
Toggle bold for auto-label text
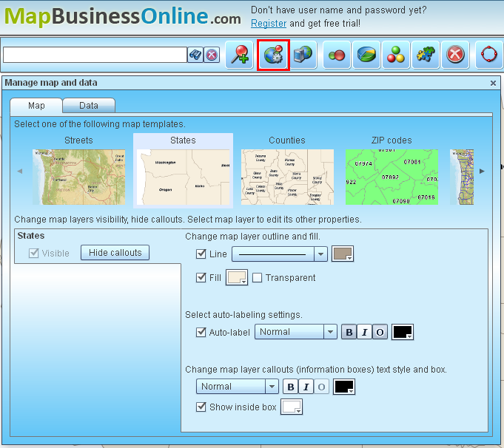point(349,332)
